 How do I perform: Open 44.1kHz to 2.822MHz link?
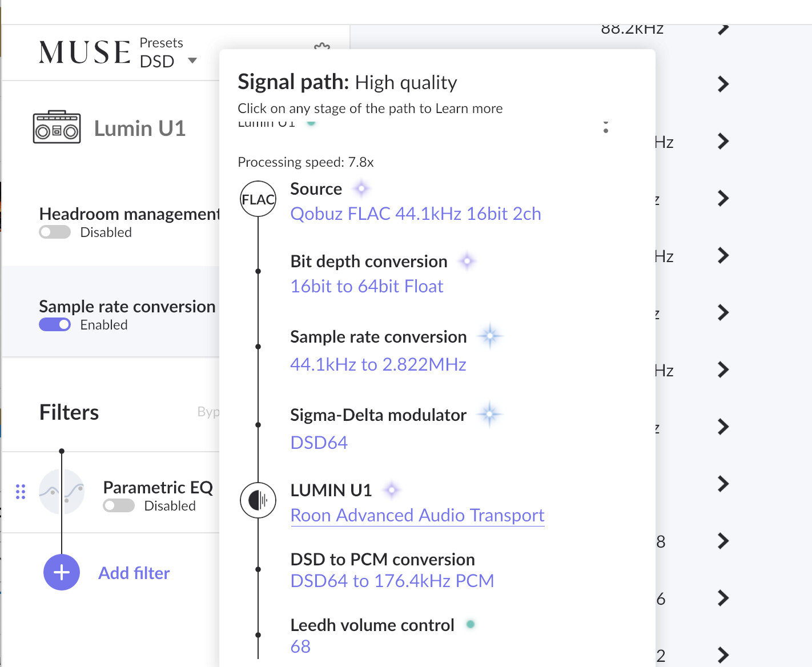pyautogui.click(x=378, y=364)
